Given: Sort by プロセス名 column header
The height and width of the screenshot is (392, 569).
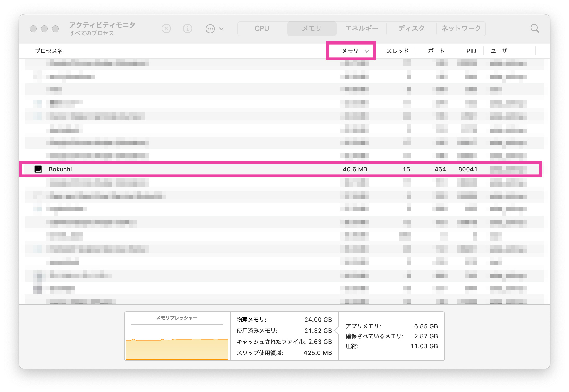Looking at the screenshot, I should (49, 51).
